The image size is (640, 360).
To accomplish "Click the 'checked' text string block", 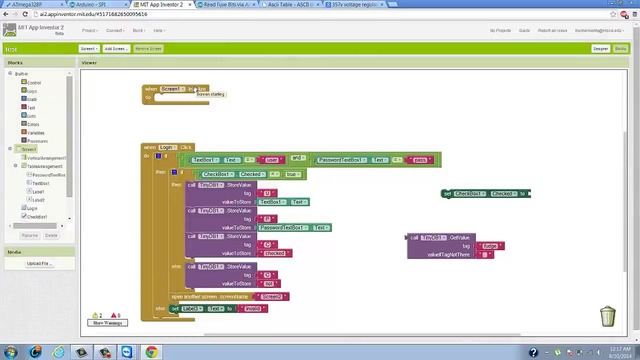I will tap(275, 253).
